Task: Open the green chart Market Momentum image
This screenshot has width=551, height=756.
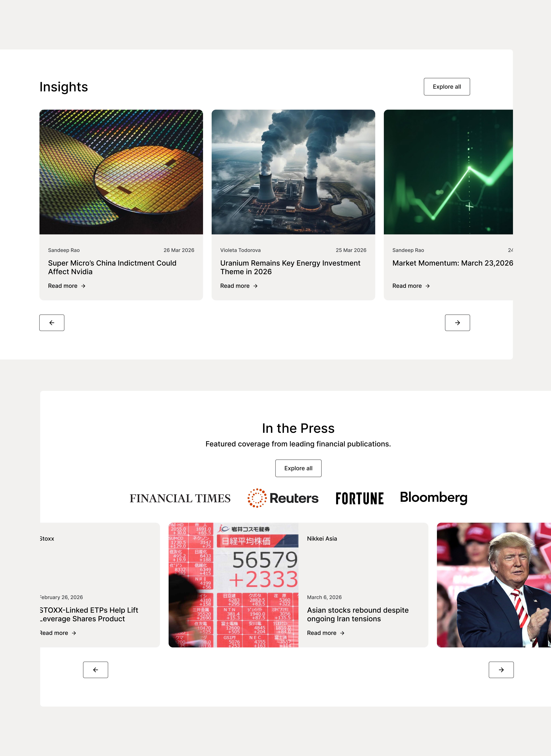Action: point(448,172)
